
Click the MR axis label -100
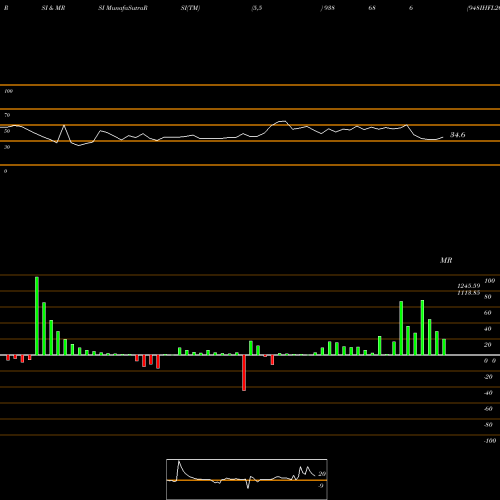(x=490, y=441)
